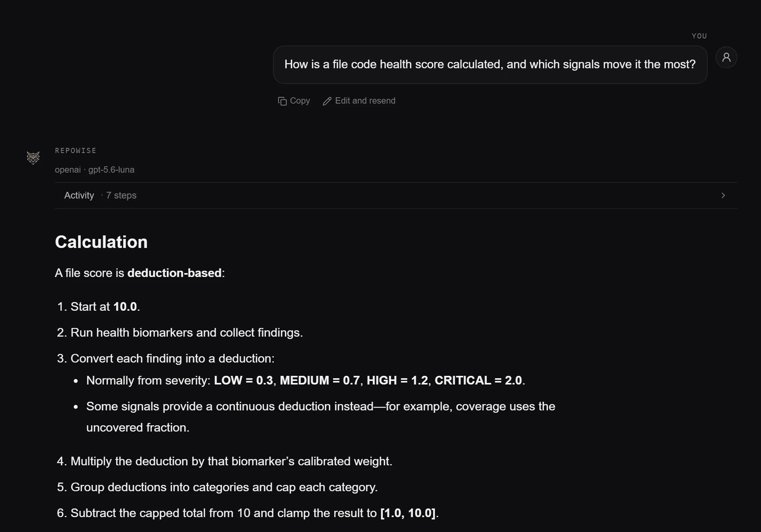
Task: Click the Calculation heading
Action: pos(101,242)
